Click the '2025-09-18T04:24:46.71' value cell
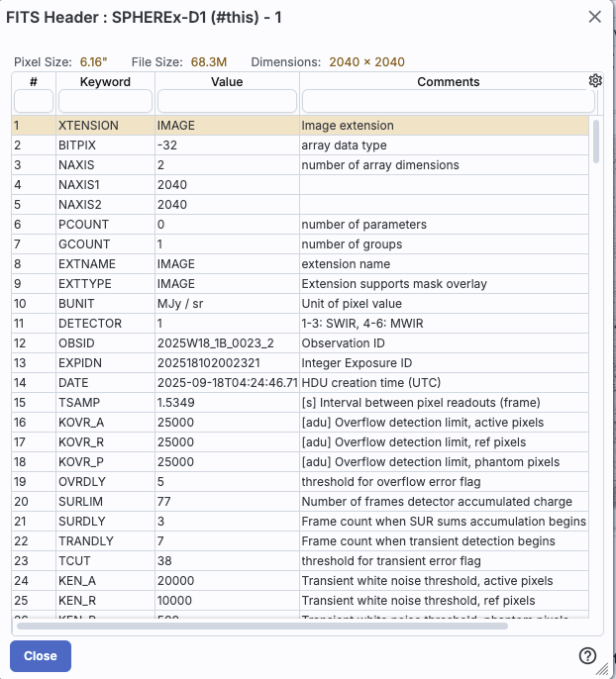The width and height of the screenshot is (616, 679). tap(227, 383)
